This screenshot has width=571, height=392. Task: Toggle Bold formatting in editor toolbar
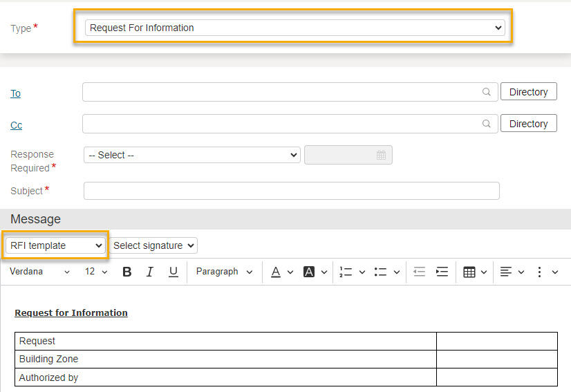point(127,272)
